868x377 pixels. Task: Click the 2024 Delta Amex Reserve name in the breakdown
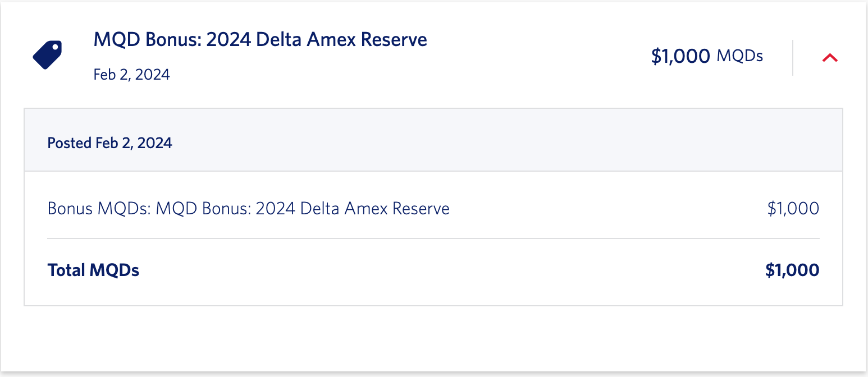(352, 208)
